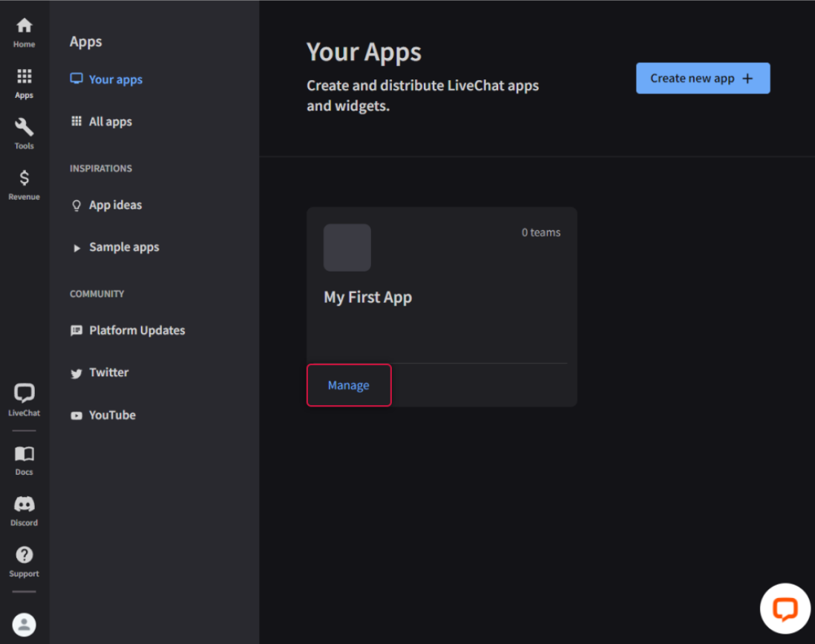
Task: Click Manage on My First App
Action: tap(349, 385)
